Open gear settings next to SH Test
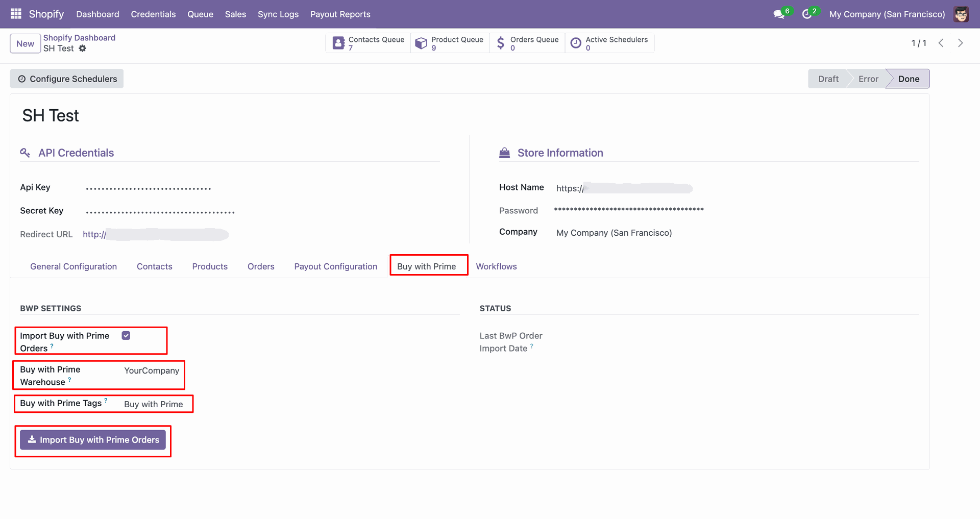 [83, 48]
